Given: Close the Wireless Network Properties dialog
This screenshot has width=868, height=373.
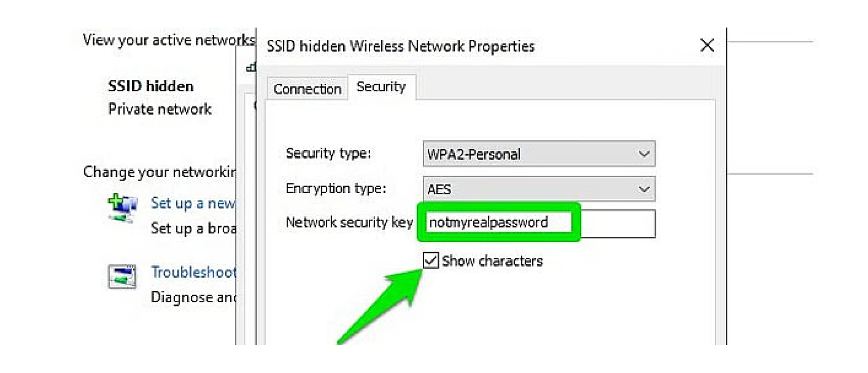Looking at the screenshot, I should point(708,45).
